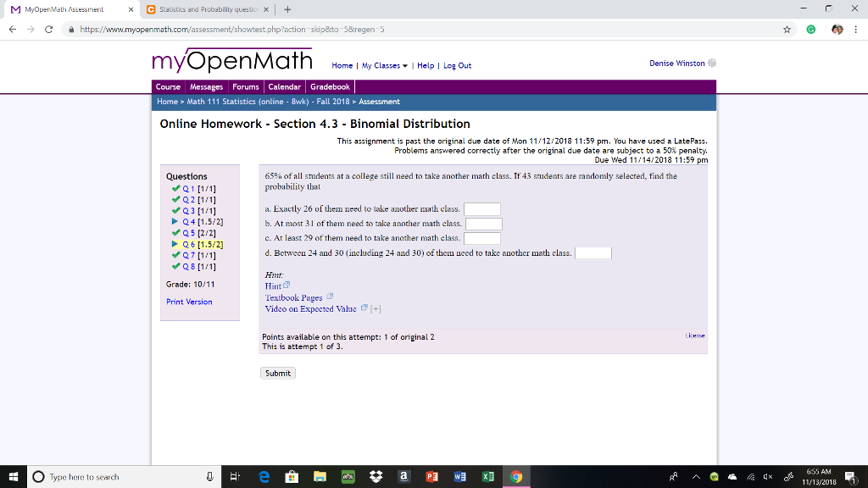Select Q 6 in the Questions list

click(x=187, y=244)
